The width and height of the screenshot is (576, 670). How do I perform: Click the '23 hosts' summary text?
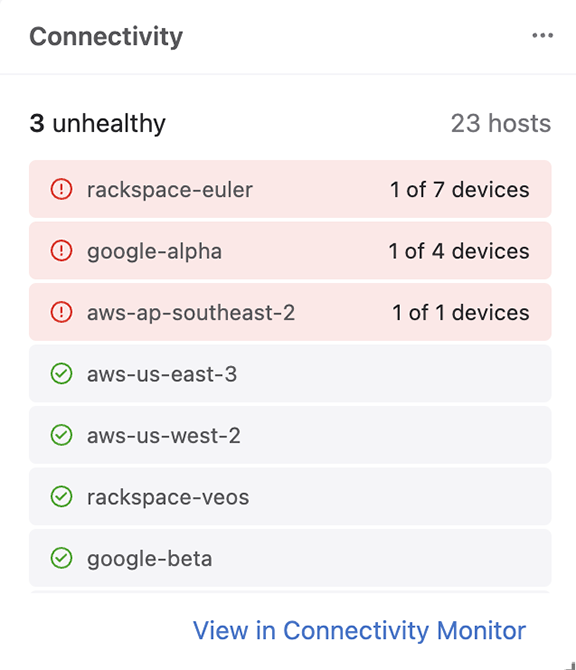501,123
